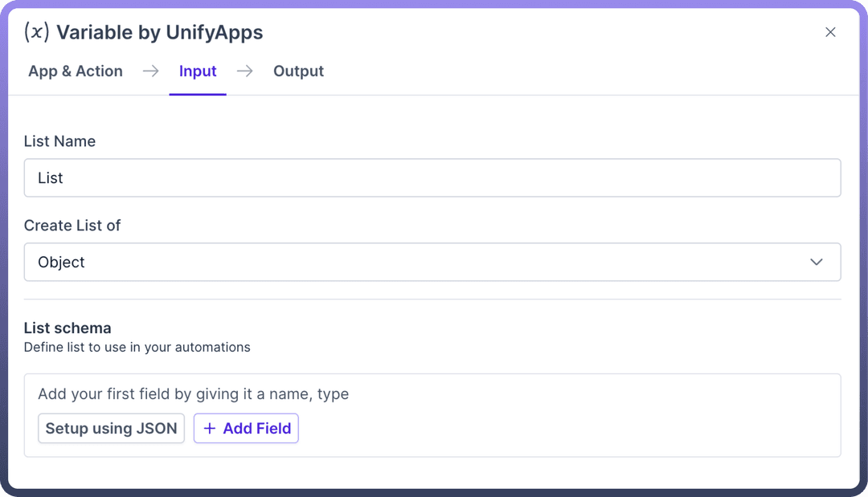Close the Variable by UnifyApps dialog

tap(830, 32)
